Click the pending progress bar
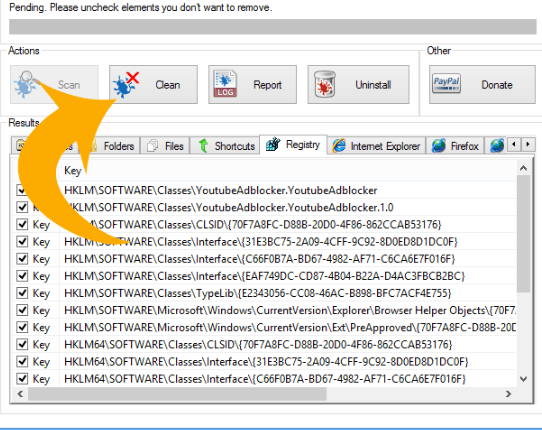The image size is (542, 430). [273, 27]
